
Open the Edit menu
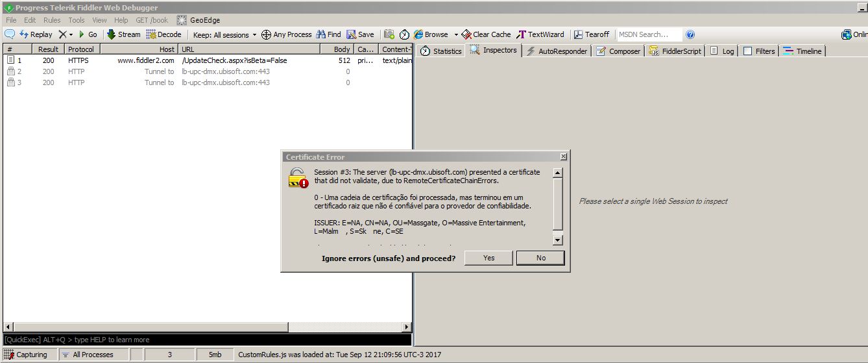pos(30,20)
